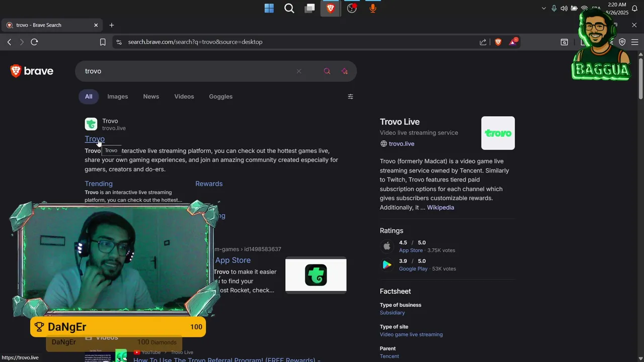Select the All results tab
The height and width of the screenshot is (362, 644).
click(89, 97)
